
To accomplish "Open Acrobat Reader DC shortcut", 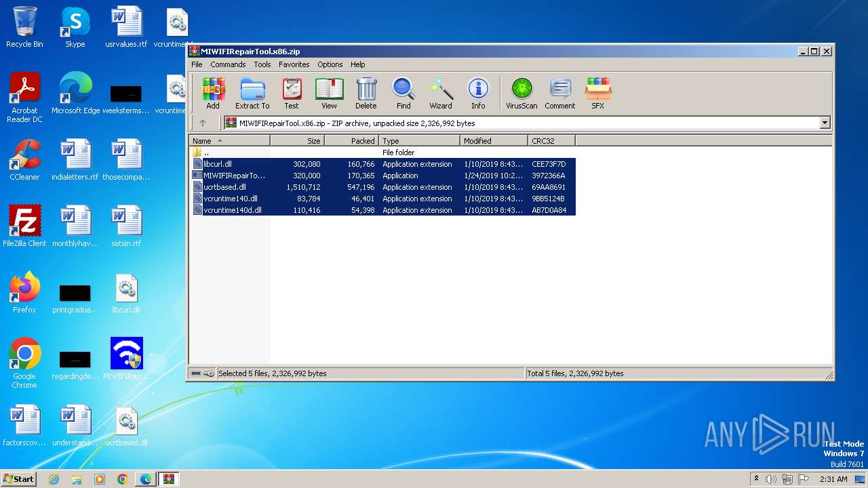I will [24, 98].
